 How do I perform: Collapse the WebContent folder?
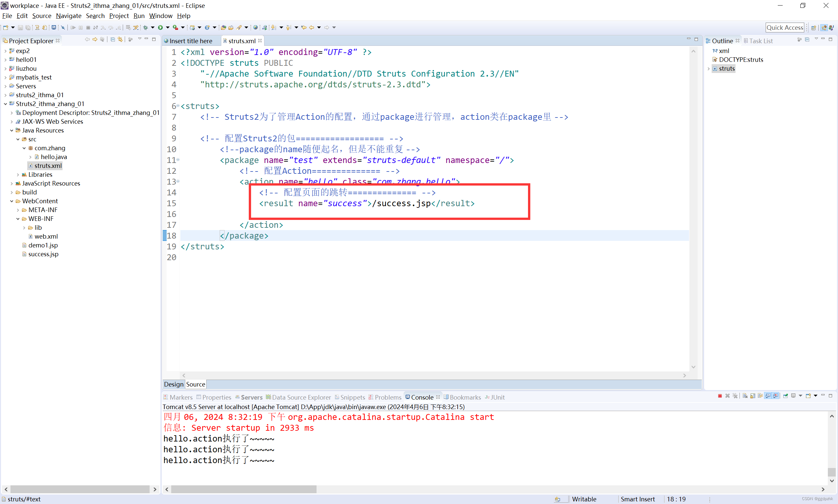[x=11, y=201]
